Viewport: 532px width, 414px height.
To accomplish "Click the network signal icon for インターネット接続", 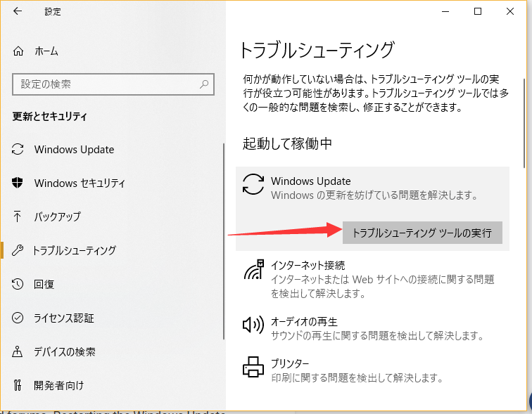I will 254,270.
